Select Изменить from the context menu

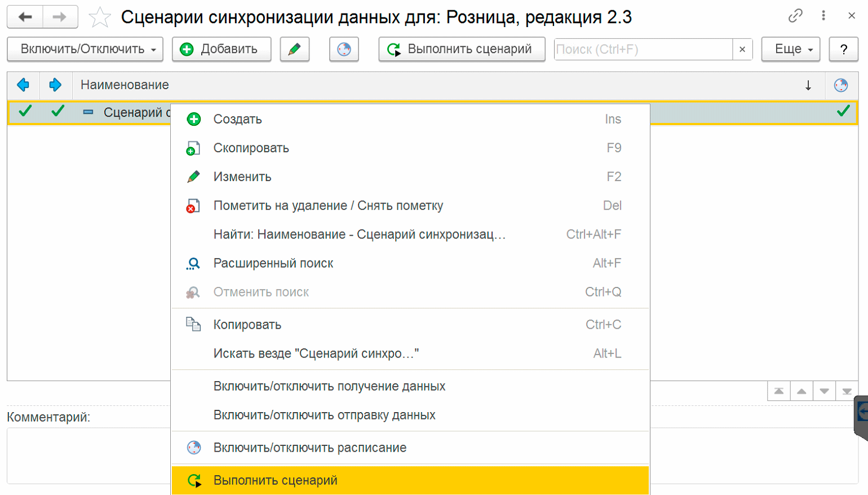click(410, 176)
